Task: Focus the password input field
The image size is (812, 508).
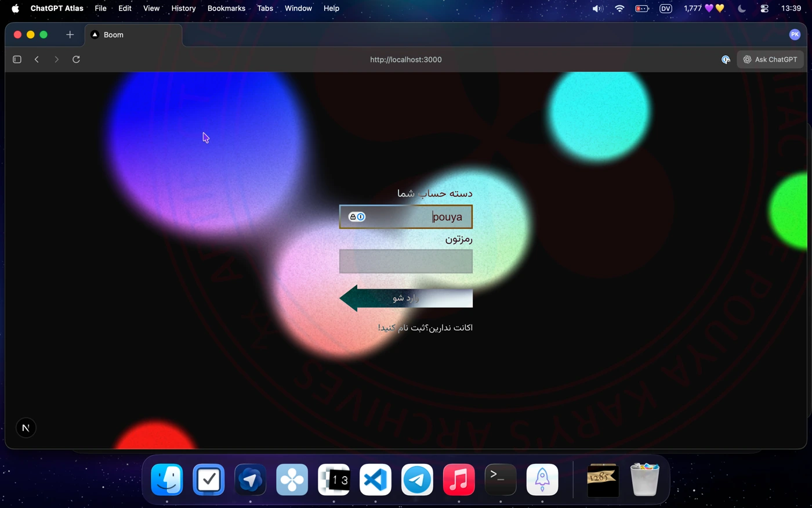Action: coord(406,261)
